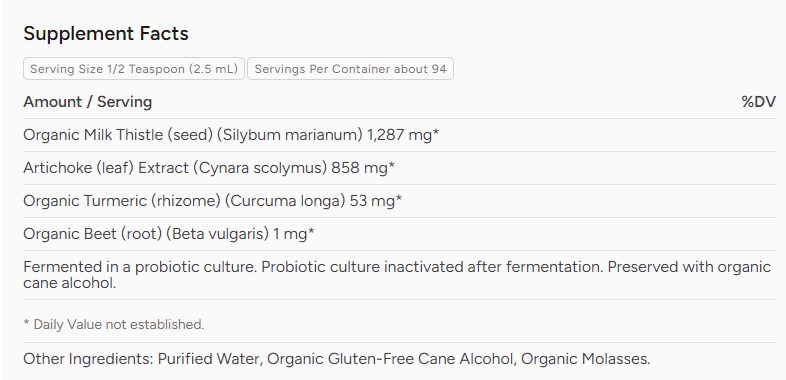
Task: Click the Beta vulgaris scientific name
Action: coord(218,234)
